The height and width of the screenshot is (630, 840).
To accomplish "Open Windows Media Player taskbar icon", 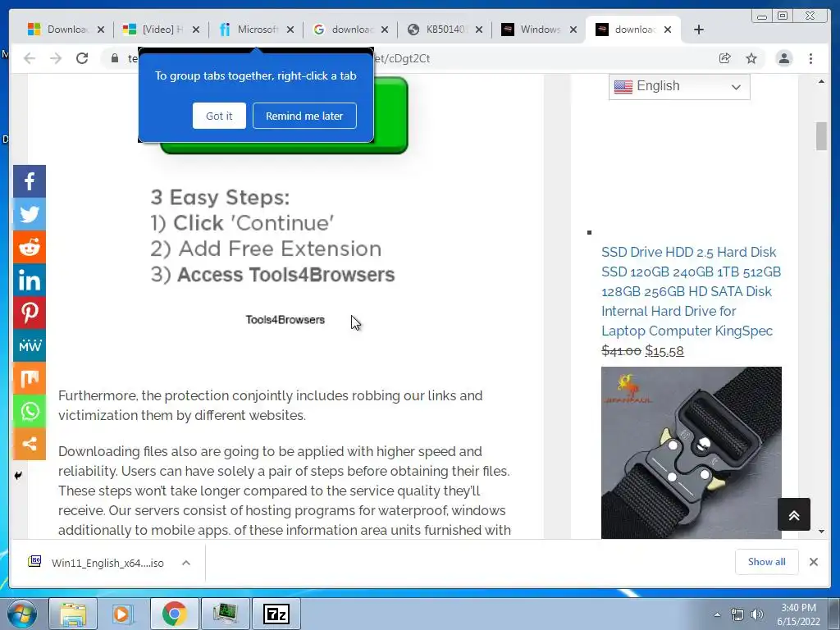I will (124, 614).
